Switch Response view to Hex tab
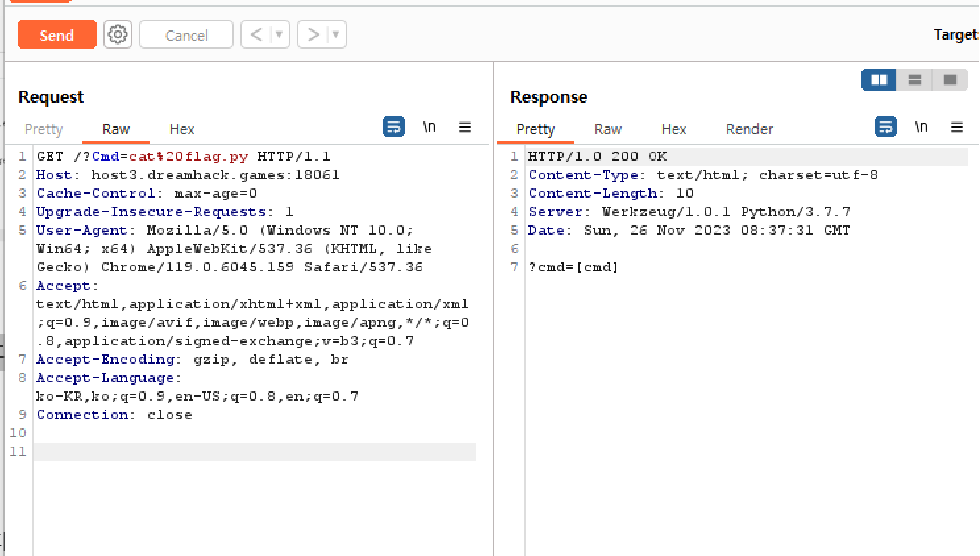Image resolution: width=980 pixels, height=556 pixels. point(674,129)
